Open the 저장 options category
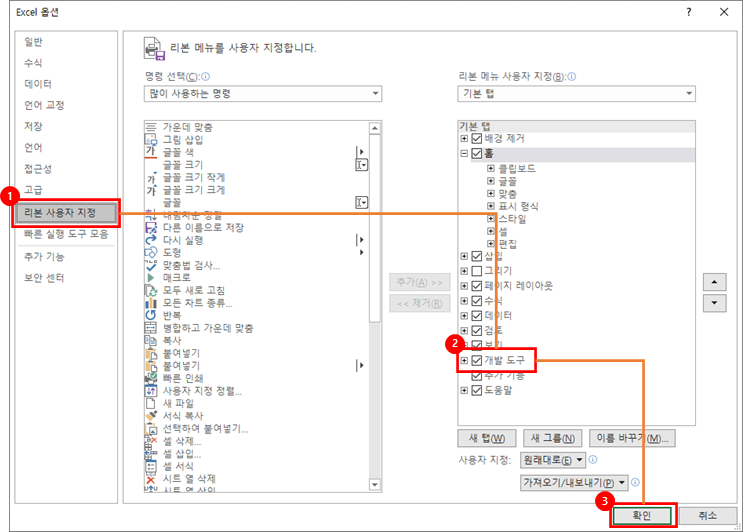This screenshot has width=743, height=532. [33, 126]
